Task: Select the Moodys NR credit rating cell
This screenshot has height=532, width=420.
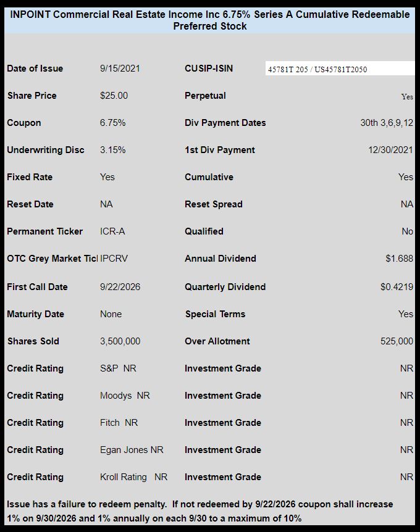Action: coord(125,396)
